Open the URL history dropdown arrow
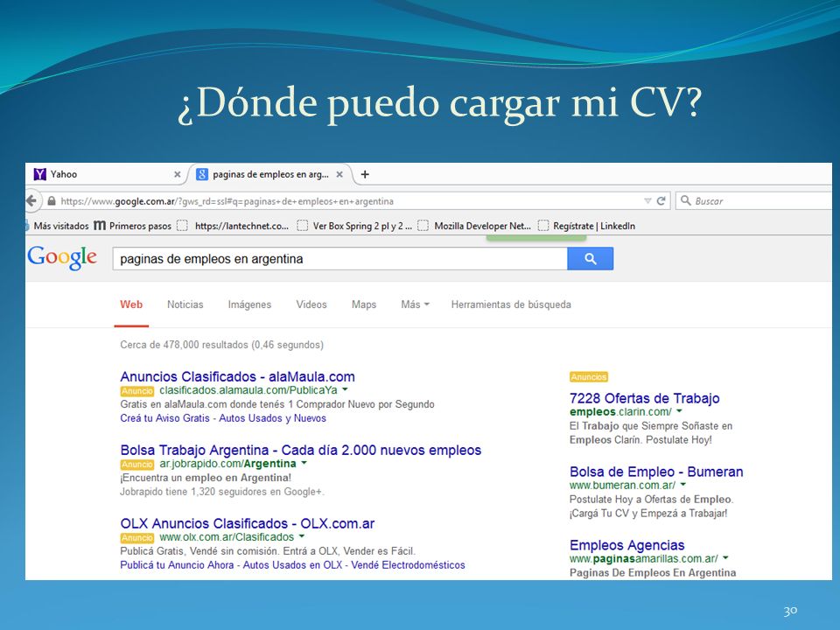The height and width of the screenshot is (630, 840). (647, 201)
